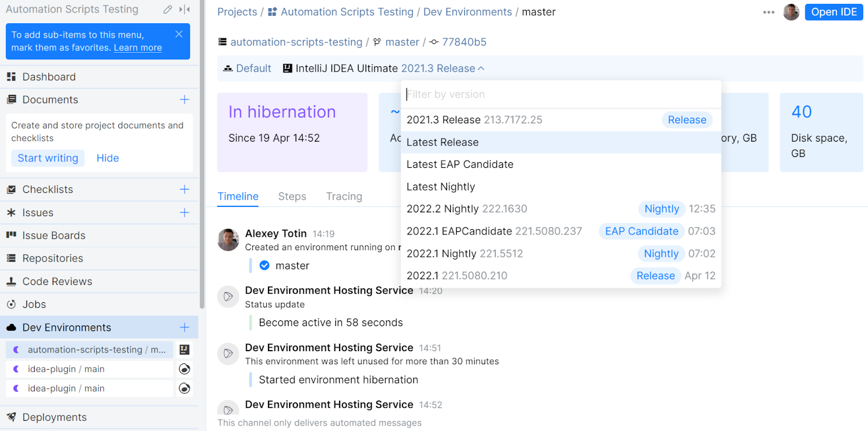Screen dimensions: 868x431
Task: Click the blue checkmark beside master
Action: (265, 265)
